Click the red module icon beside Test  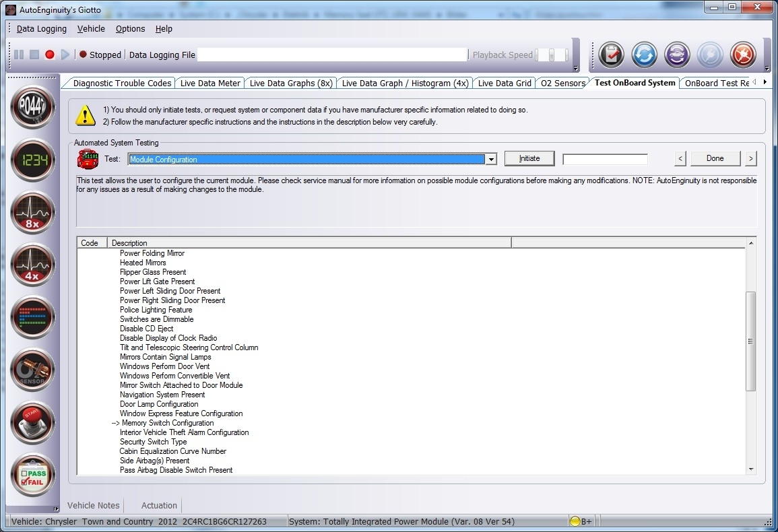point(88,159)
